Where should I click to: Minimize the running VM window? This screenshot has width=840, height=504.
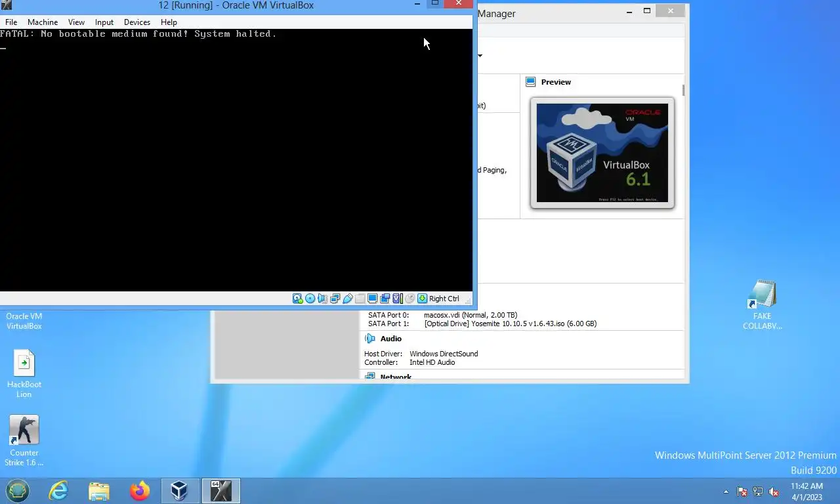pyautogui.click(x=417, y=4)
